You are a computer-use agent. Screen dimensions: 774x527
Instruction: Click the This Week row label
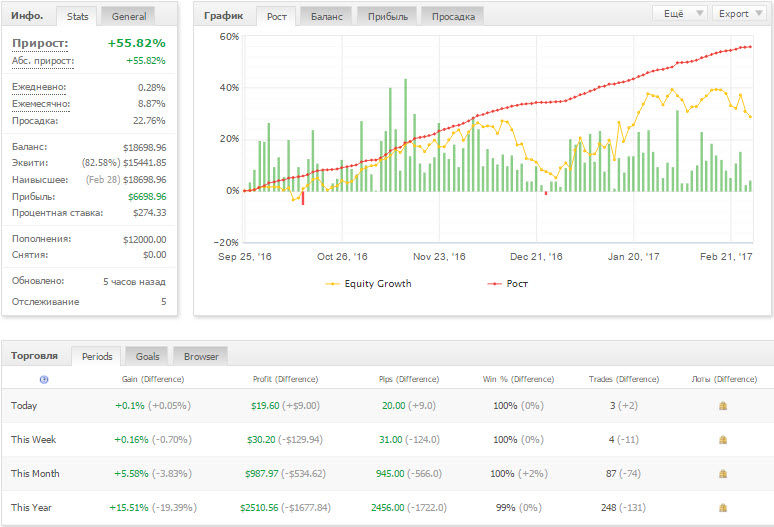click(x=34, y=439)
